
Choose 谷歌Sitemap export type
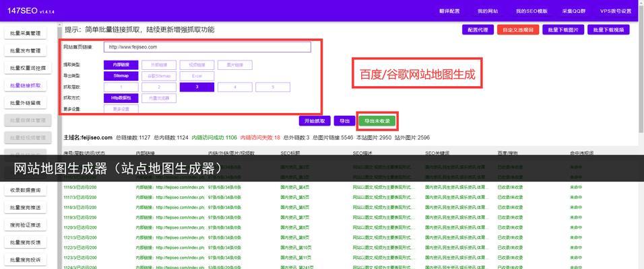pyautogui.click(x=159, y=76)
